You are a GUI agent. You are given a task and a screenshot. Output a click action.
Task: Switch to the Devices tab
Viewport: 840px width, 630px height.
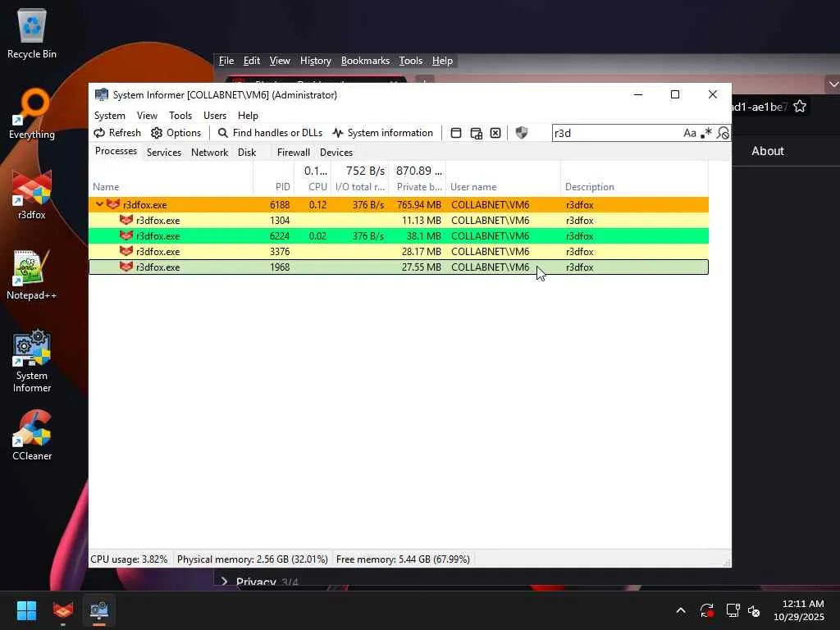[x=336, y=152]
